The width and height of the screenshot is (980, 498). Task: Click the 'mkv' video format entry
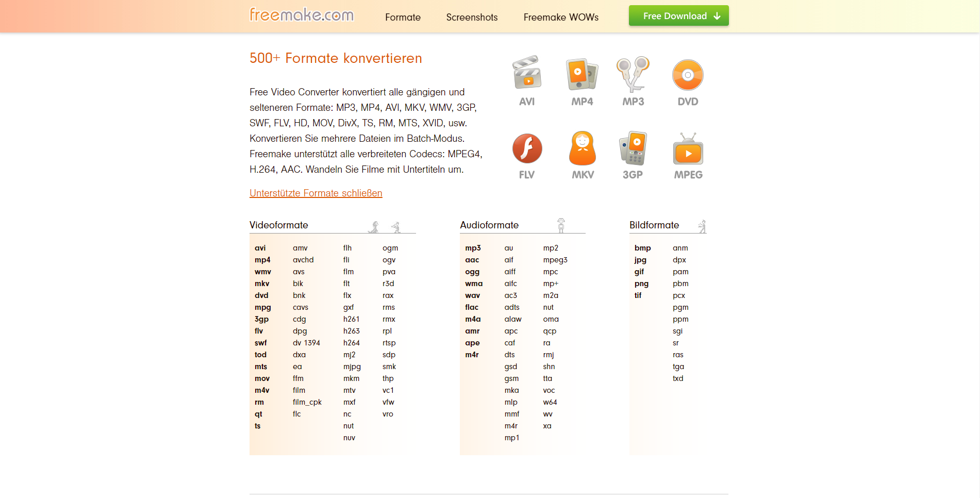pos(262,284)
